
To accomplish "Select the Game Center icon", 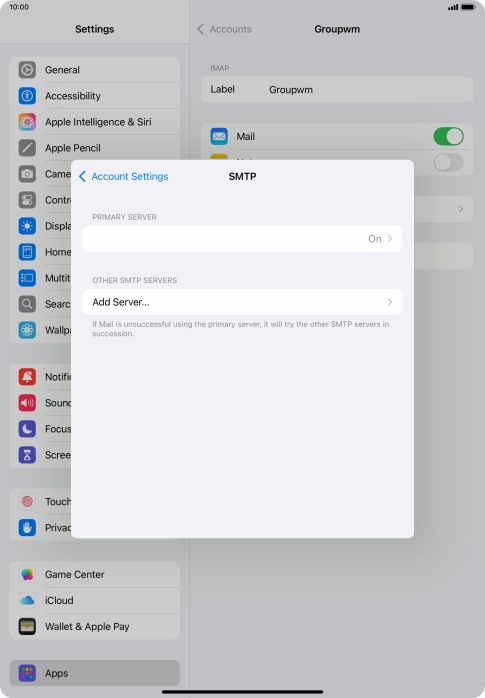I will click(27, 574).
